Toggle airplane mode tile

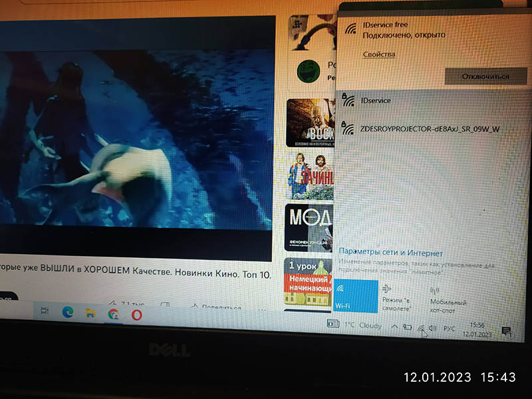[397, 295]
